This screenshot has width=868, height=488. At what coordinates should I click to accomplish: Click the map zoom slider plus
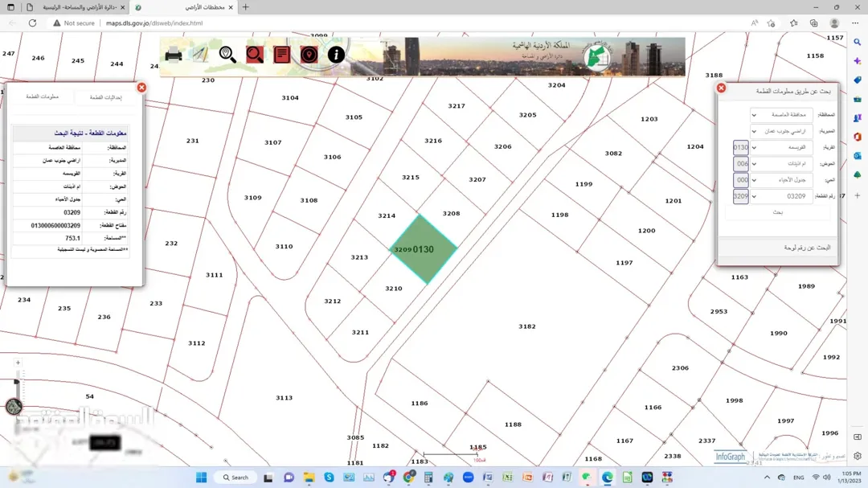point(18,363)
